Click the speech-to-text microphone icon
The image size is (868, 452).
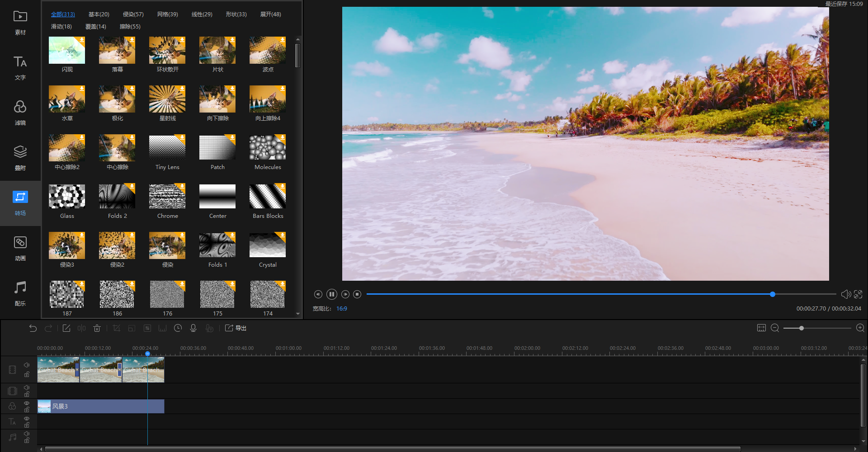click(x=209, y=328)
